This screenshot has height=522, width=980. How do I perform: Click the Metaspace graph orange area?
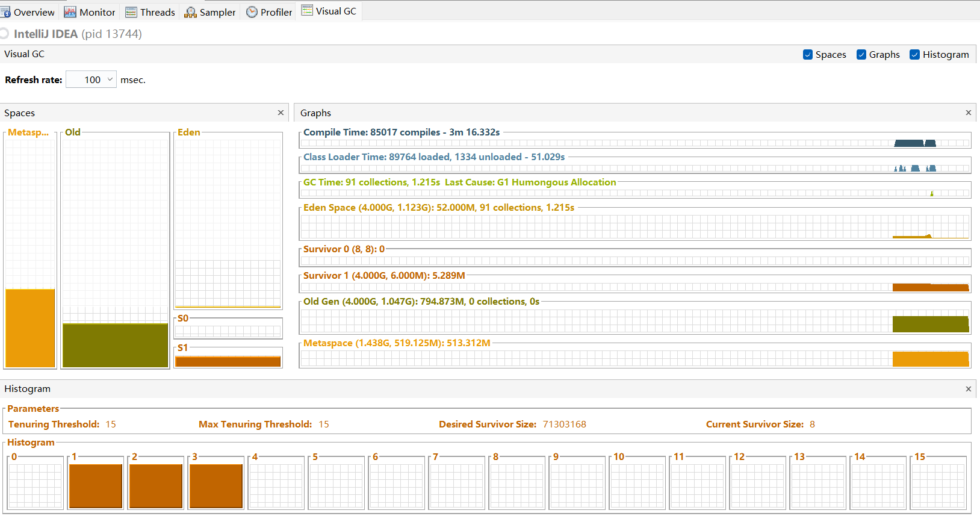(x=931, y=359)
